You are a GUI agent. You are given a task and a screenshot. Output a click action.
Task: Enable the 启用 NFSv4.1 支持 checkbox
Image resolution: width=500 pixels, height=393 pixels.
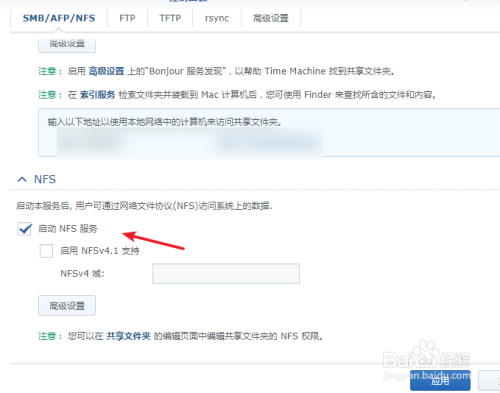coord(46,251)
